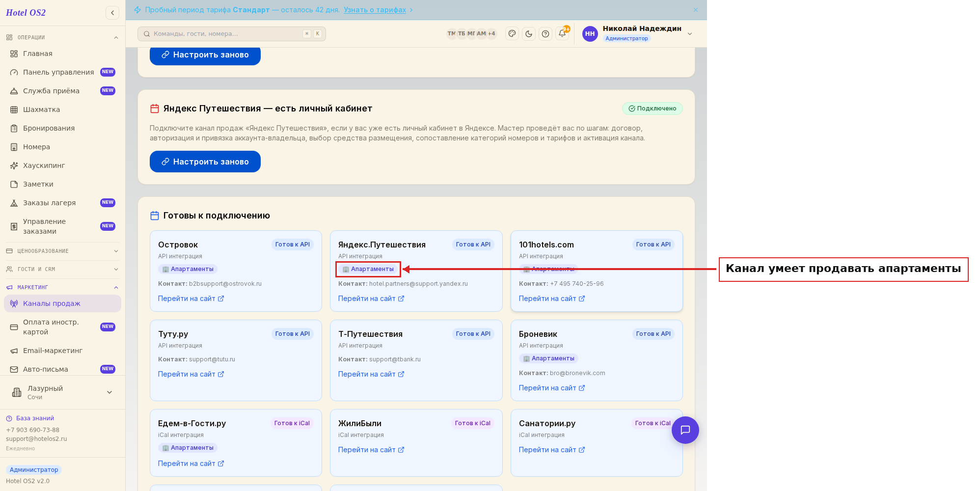Viewport: 980px width, 491px height.
Task: Go to Главная in the sidebar
Action: coord(62,54)
